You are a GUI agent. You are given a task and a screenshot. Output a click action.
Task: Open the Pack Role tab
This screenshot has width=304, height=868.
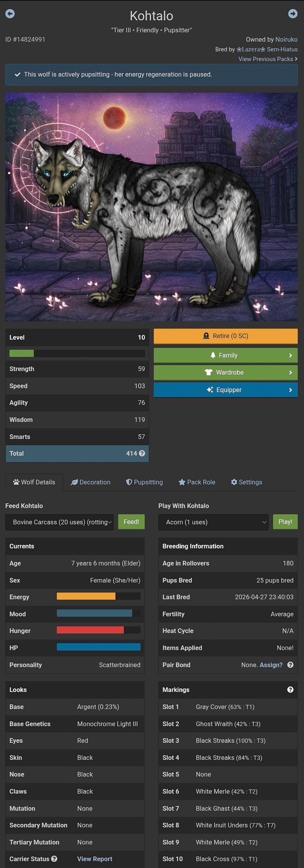197,482
